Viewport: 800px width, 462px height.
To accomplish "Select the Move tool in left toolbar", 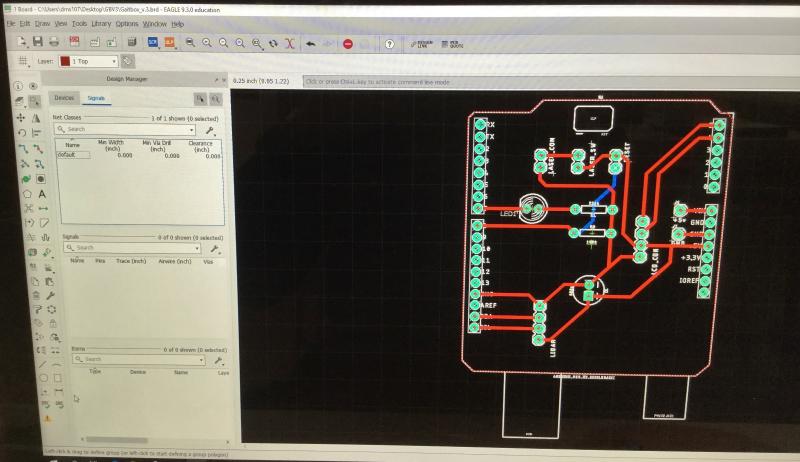I will tap(23, 117).
